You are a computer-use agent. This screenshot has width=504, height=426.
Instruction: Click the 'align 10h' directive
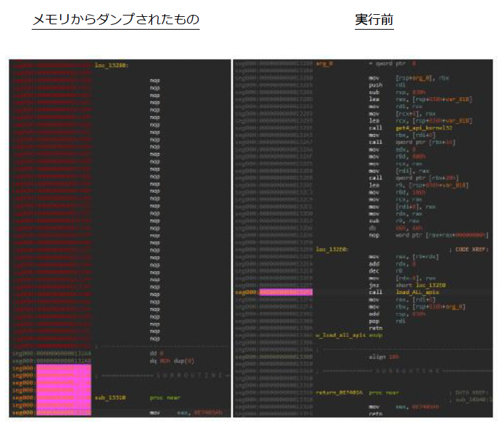pyautogui.click(x=383, y=357)
